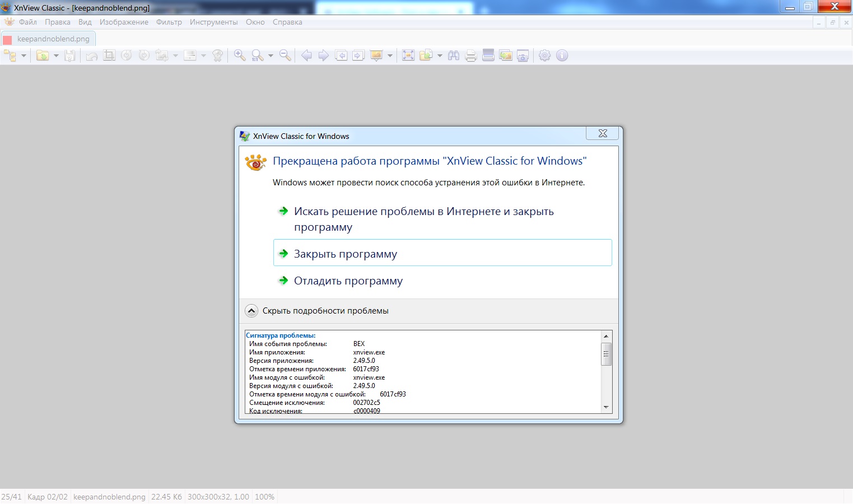Image resolution: width=853 pixels, height=504 pixels.
Task: Rotate the image clockwise
Action: coord(144,55)
